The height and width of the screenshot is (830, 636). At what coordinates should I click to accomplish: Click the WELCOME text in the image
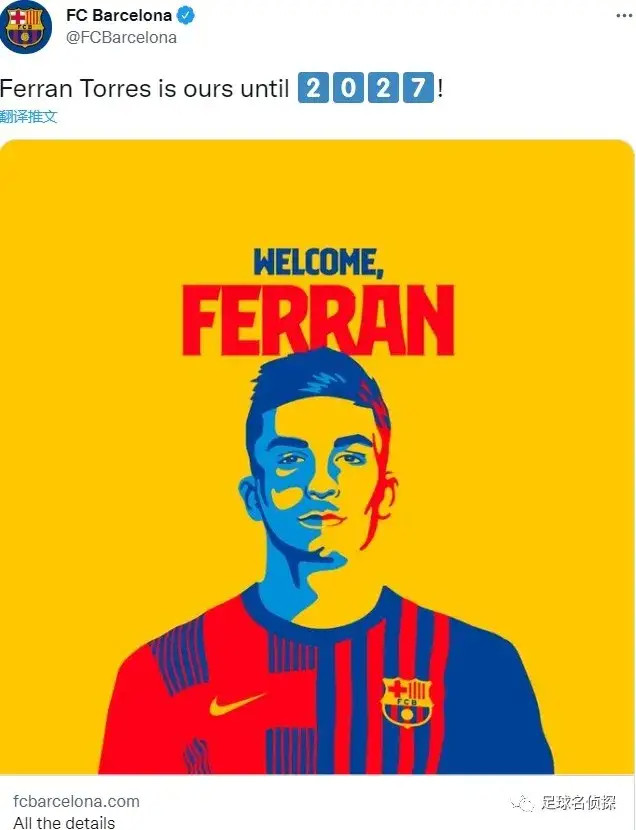coord(318,262)
